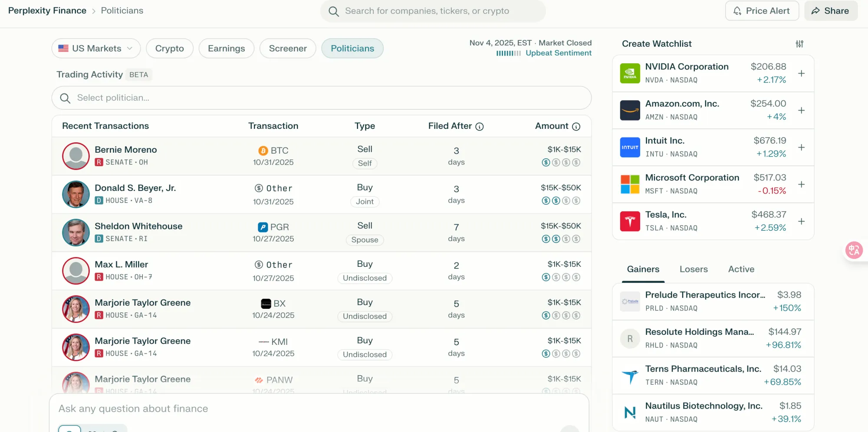The height and width of the screenshot is (432, 868).
Task: Click the Upbeat Sentiment link
Action: (x=559, y=53)
